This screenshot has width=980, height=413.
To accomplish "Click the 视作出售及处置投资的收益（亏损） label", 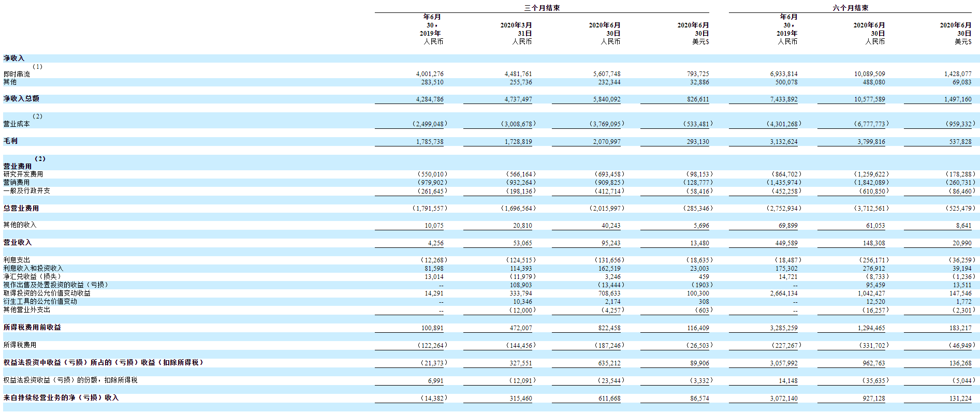I will (x=56, y=285).
